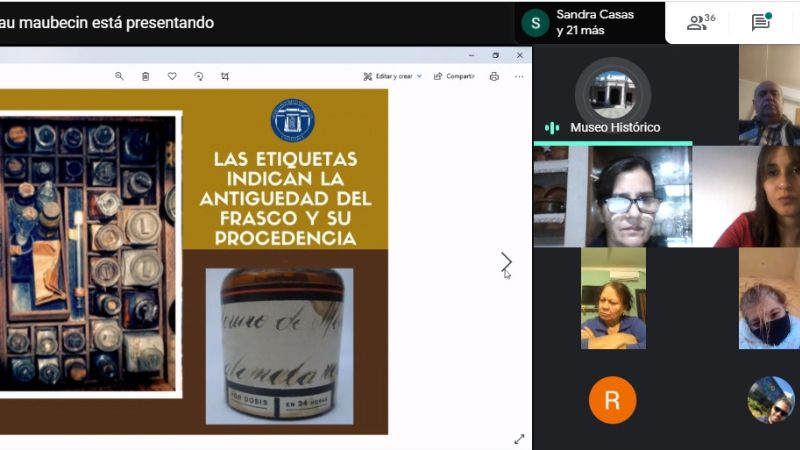Image resolution: width=800 pixels, height=450 pixels.
Task: Select the Museo Histórico participant tile
Action: [x=613, y=95]
